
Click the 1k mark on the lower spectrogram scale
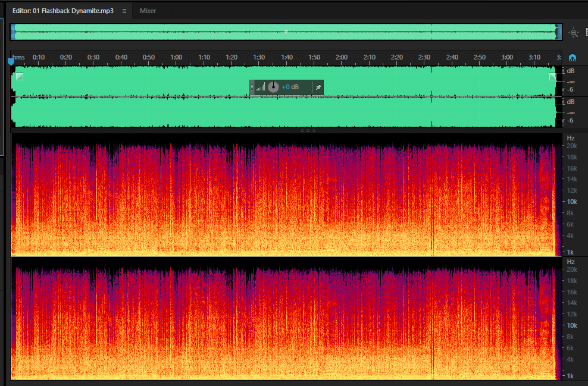click(570, 376)
